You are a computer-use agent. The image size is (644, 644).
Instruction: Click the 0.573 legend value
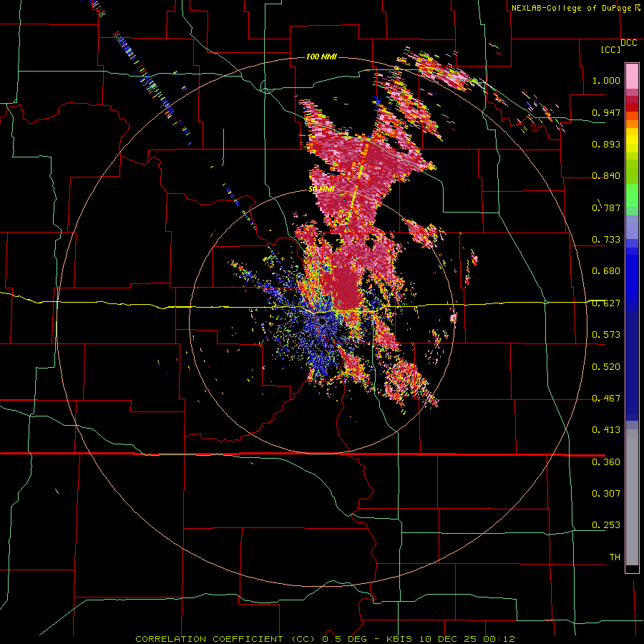(606, 335)
